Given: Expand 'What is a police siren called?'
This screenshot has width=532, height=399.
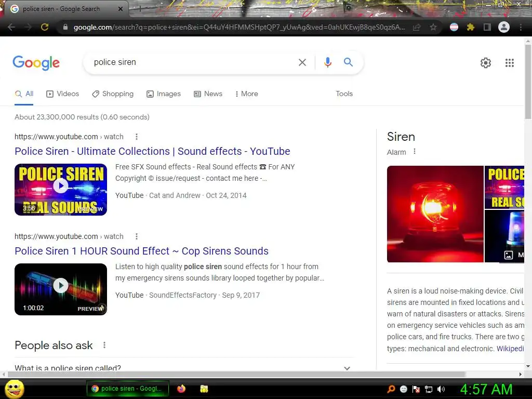Looking at the screenshot, I should click(184, 368).
